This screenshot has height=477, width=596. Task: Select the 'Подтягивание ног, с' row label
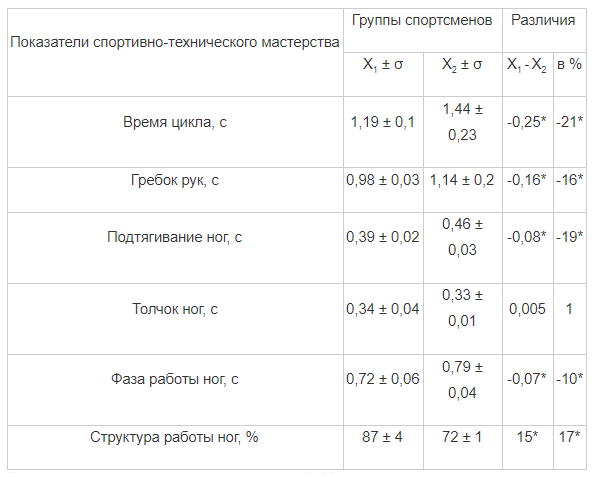click(x=175, y=237)
